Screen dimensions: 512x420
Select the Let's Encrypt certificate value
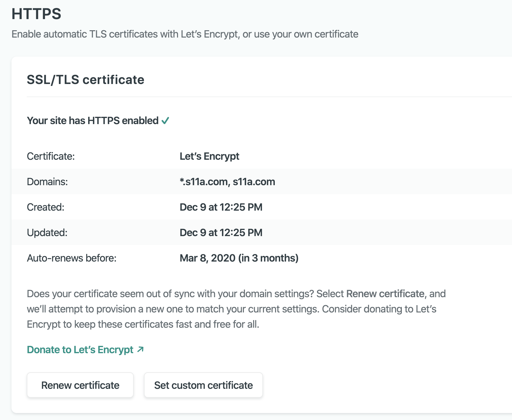pos(209,156)
